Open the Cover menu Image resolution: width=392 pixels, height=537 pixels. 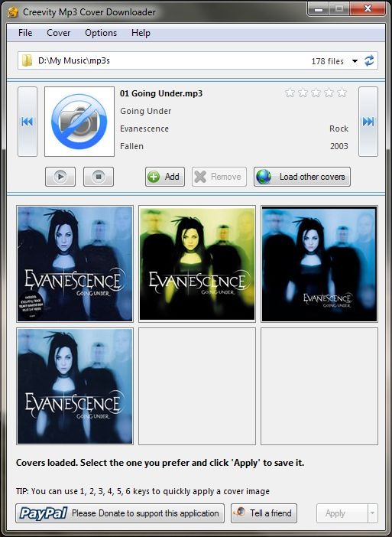click(x=59, y=33)
